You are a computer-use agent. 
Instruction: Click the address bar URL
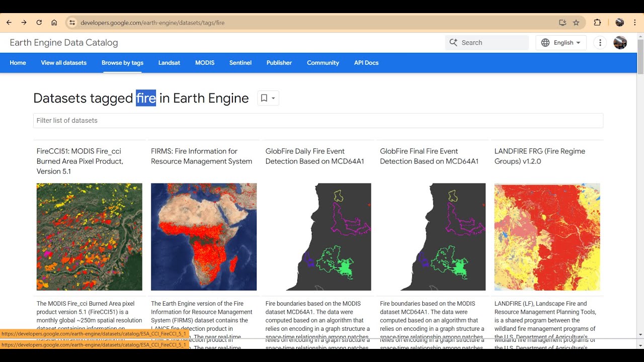[152, 23]
